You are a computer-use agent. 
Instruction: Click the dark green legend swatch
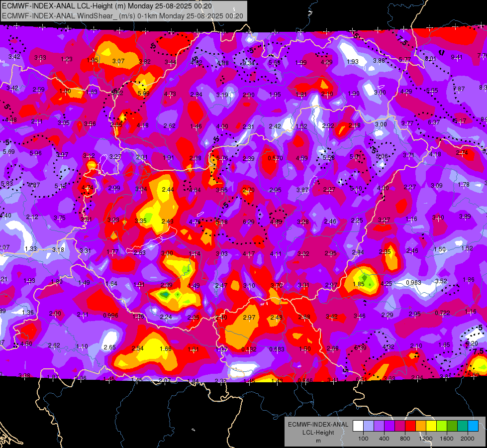tap(452, 426)
